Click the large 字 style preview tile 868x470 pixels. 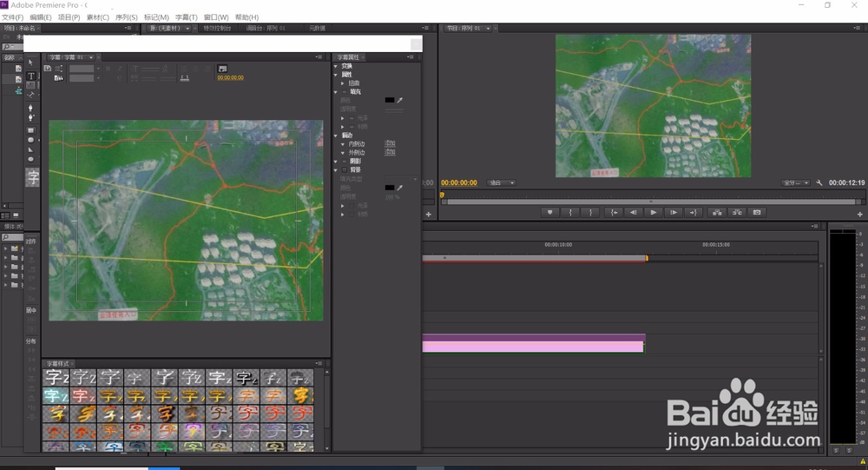click(33, 177)
